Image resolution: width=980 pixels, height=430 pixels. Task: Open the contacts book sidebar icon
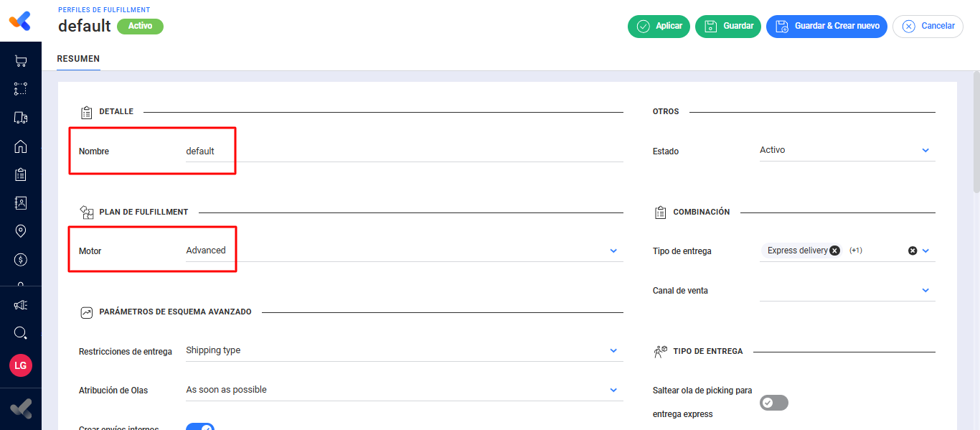point(21,202)
